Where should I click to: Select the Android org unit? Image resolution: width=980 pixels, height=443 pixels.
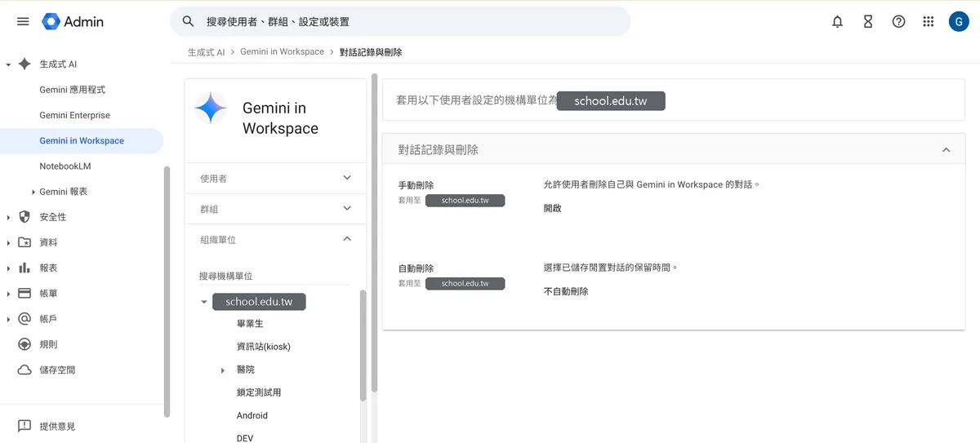pos(252,415)
